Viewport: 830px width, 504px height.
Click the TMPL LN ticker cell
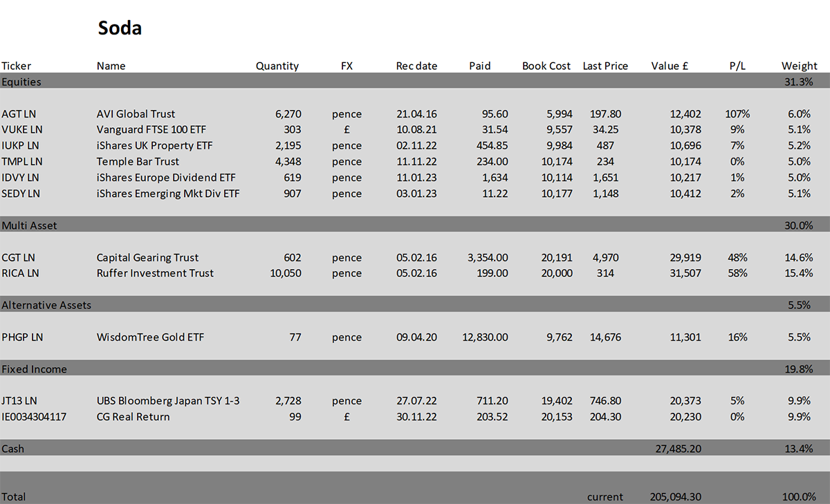(22, 162)
